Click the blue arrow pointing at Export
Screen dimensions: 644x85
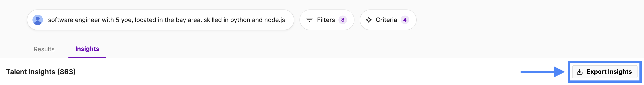542,72
